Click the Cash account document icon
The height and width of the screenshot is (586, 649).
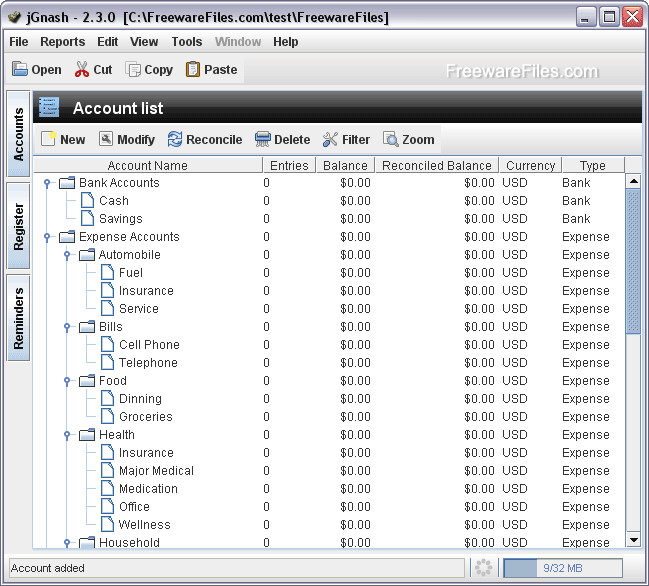(87, 200)
